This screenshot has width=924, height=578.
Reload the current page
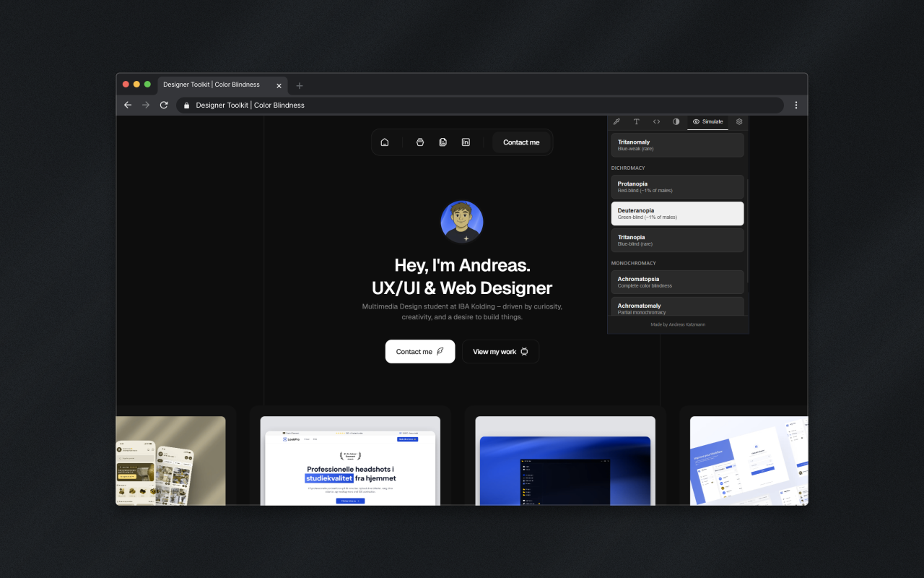pyautogui.click(x=163, y=105)
